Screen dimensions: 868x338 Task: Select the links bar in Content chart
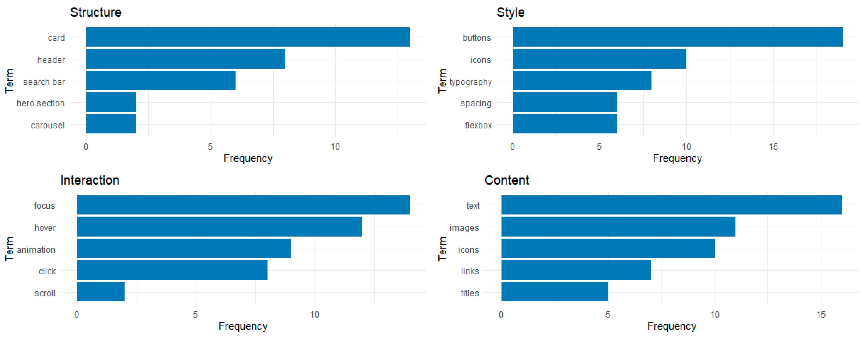click(576, 270)
